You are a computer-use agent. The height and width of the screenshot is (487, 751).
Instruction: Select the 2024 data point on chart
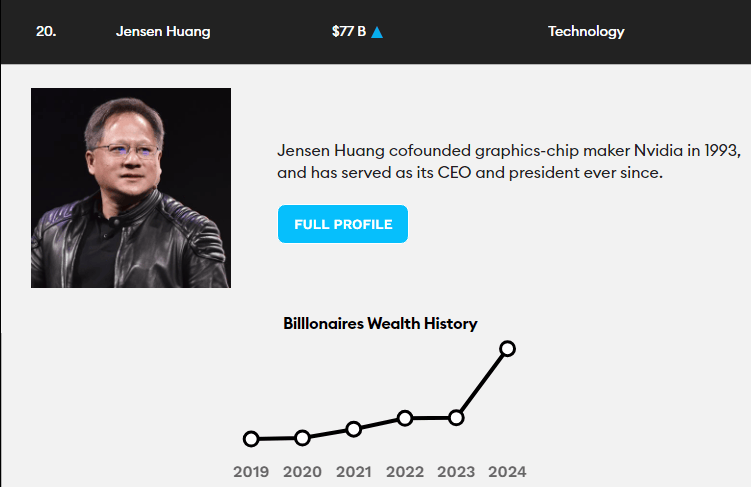coord(507,348)
